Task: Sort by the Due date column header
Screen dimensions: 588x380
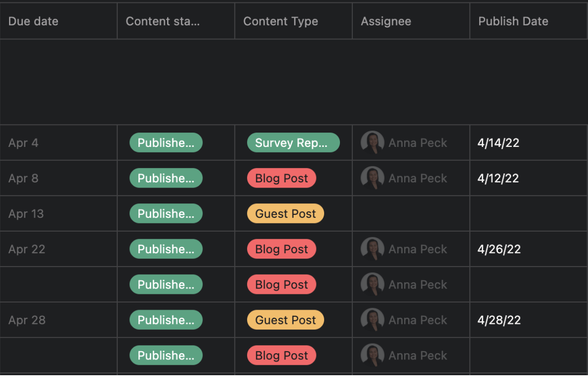Action: tap(34, 21)
